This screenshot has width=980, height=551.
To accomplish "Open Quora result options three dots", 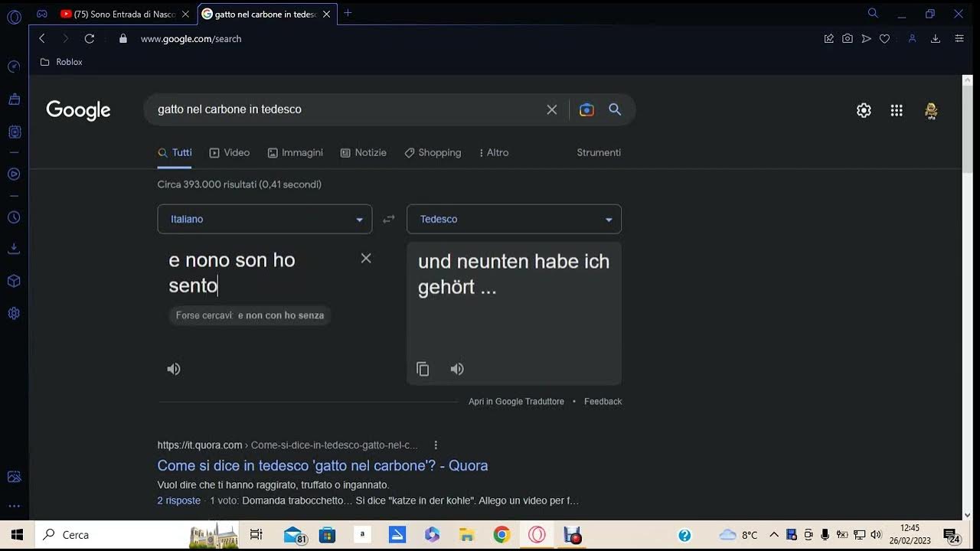I will click(436, 445).
